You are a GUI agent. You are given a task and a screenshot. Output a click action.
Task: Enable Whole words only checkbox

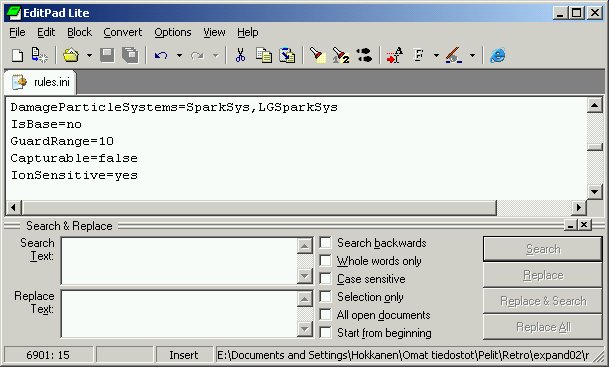coord(325,261)
